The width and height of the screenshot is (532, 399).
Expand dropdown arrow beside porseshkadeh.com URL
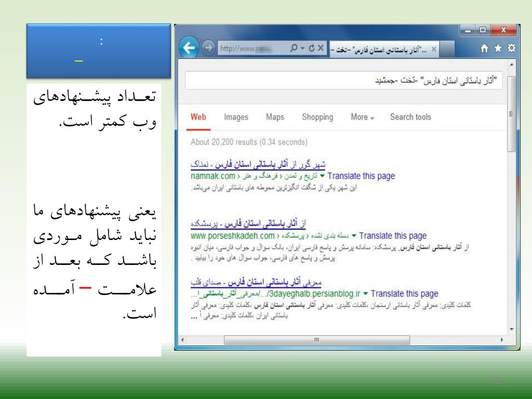click(354, 235)
